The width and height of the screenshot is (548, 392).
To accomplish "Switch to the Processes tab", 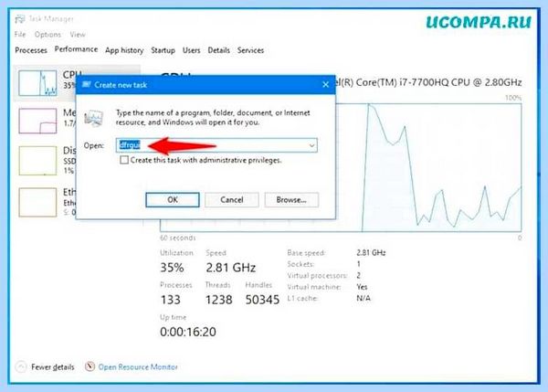I will 31,50.
